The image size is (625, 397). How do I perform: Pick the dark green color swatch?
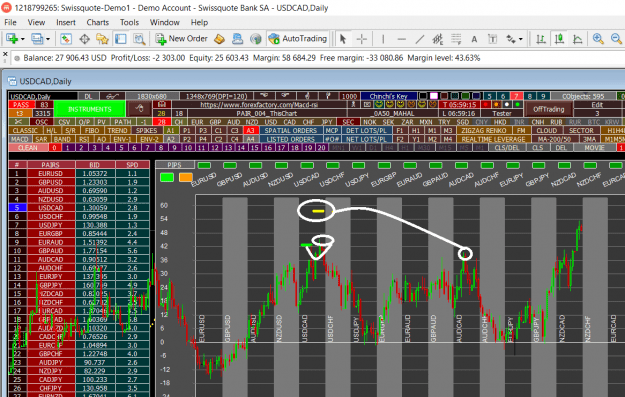point(465,96)
